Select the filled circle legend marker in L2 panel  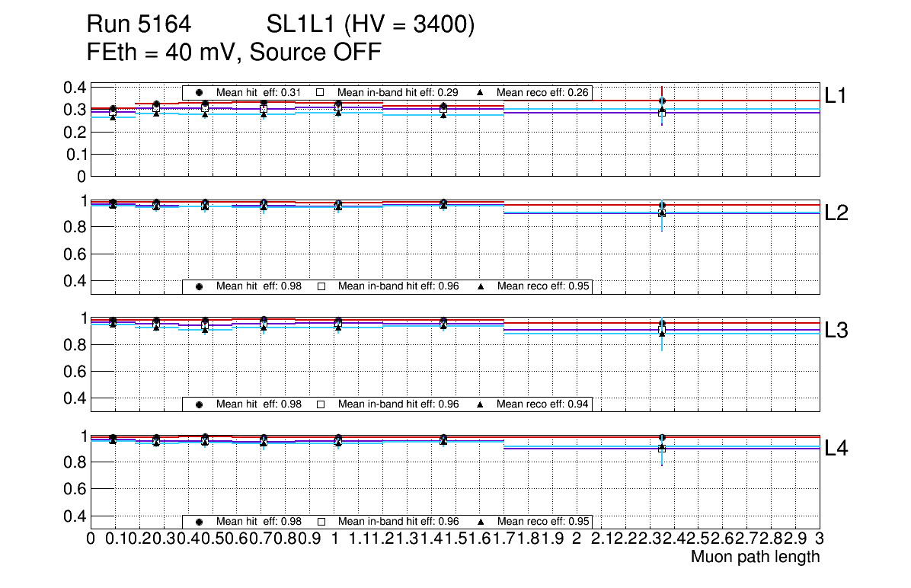coord(199,286)
